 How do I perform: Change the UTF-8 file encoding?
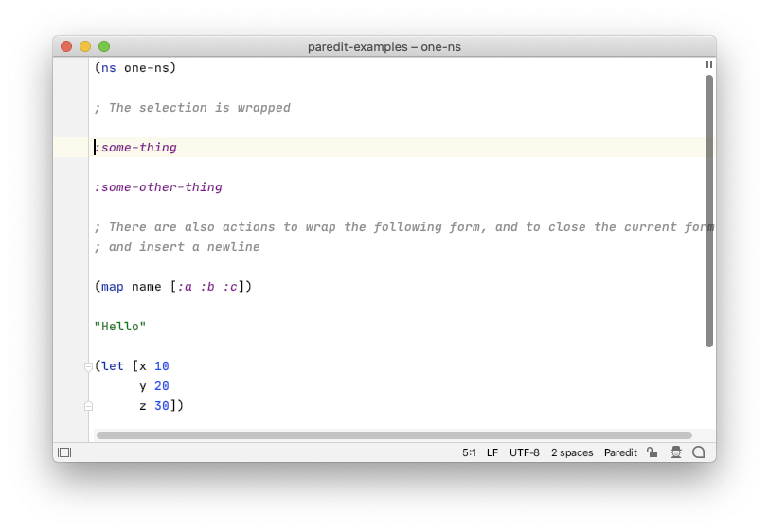pyautogui.click(x=525, y=452)
